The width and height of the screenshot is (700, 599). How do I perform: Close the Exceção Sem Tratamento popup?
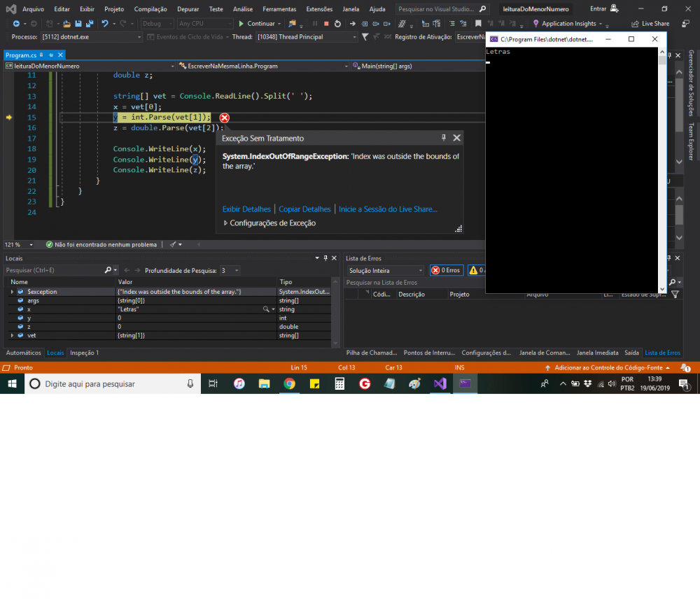456,138
